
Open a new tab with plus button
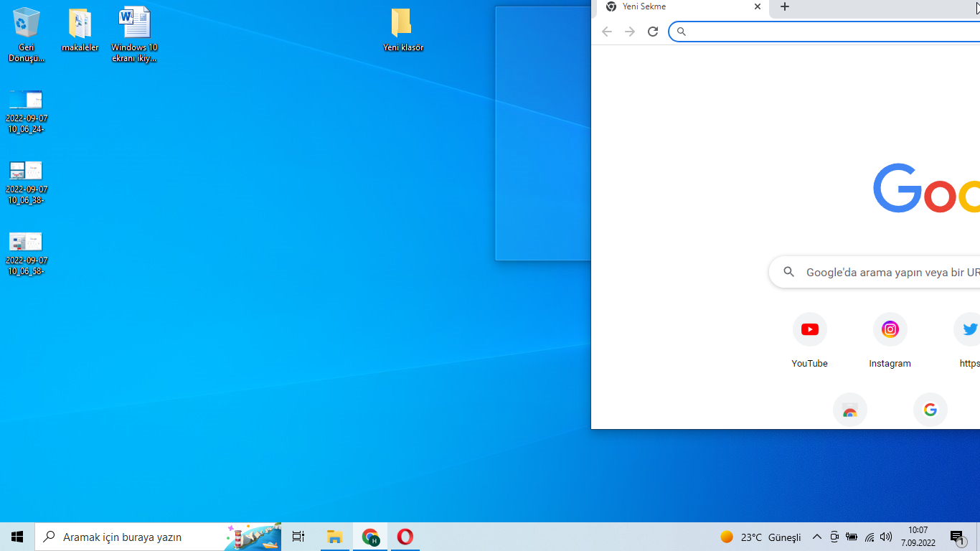click(785, 7)
